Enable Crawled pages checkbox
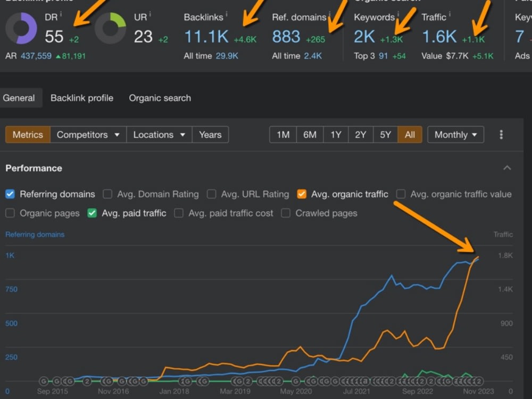This screenshot has width=532, height=399. [286, 213]
